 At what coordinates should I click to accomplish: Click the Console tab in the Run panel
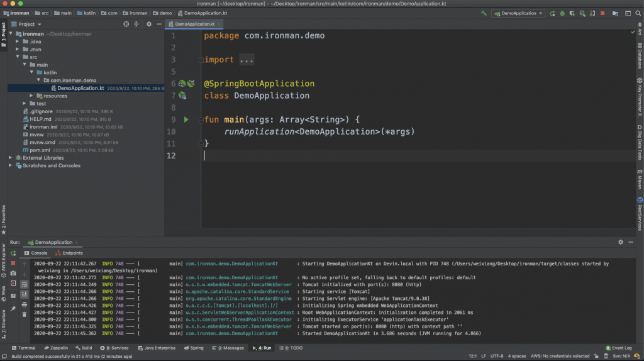(36, 253)
